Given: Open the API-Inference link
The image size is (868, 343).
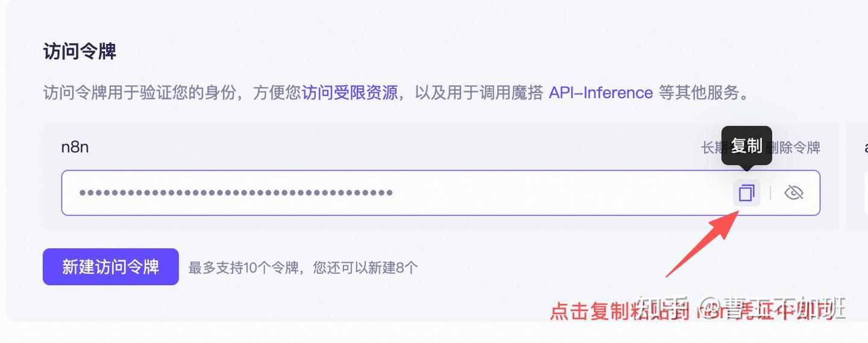Looking at the screenshot, I should [600, 93].
